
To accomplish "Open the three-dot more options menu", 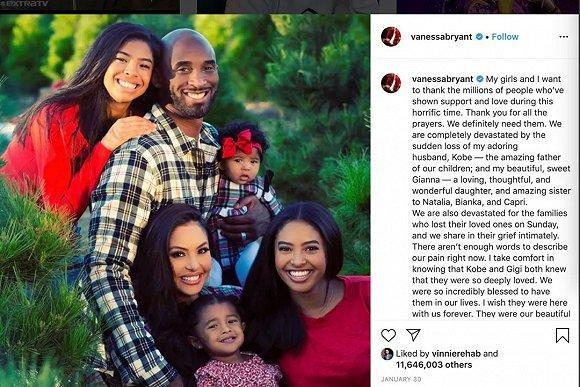I will pos(563,37).
